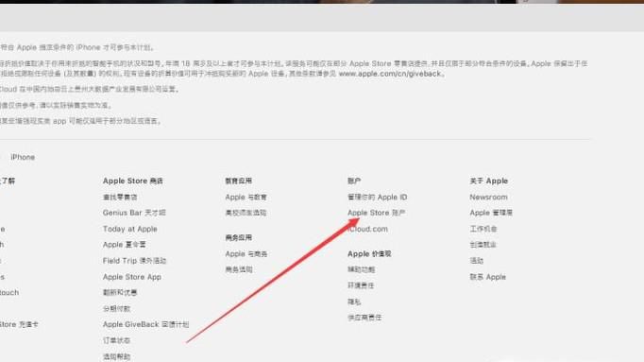This screenshot has width=644, height=362.
Task: Open the 分期付款 financing link
Action: (116, 308)
